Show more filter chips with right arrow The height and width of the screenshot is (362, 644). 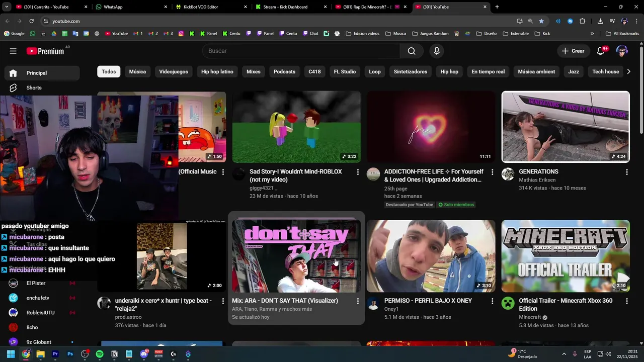628,71
